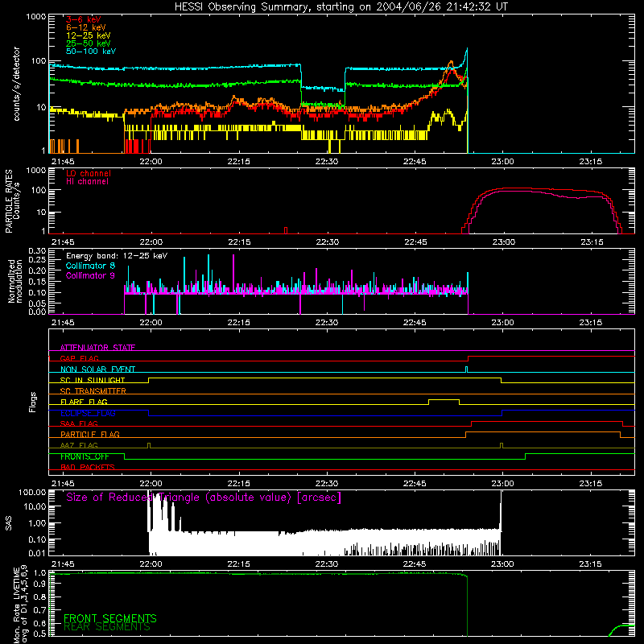Click the SAA FLAG label
The image size is (644, 644).
click(x=79, y=423)
